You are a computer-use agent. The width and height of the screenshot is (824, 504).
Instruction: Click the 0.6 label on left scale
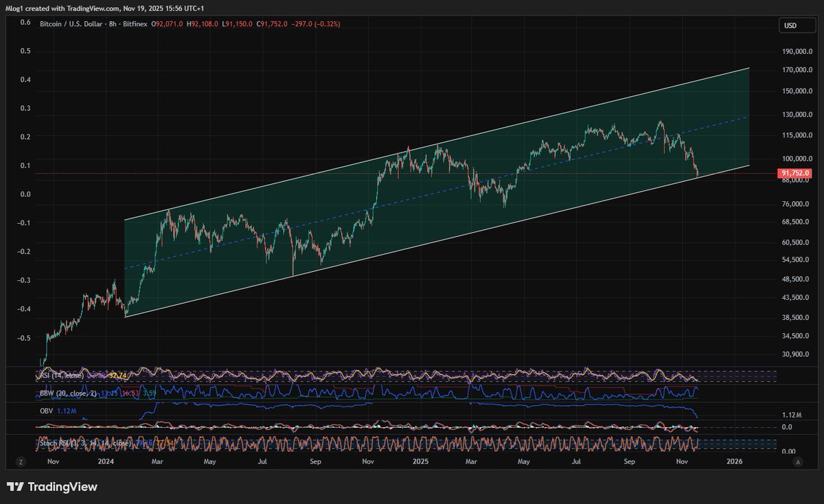click(x=25, y=22)
